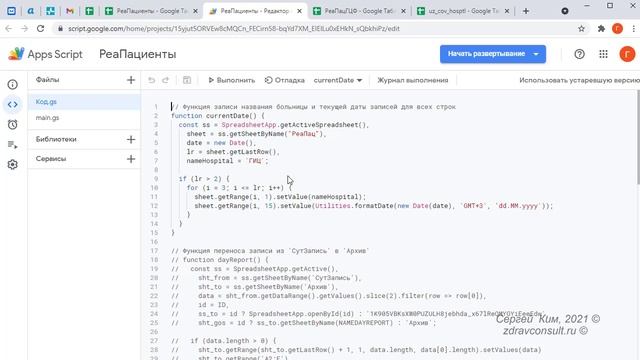Image resolution: width=640 pixels, height=360 pixels.
Task: Go forward in browser history
Action: [x=24, y=29]
